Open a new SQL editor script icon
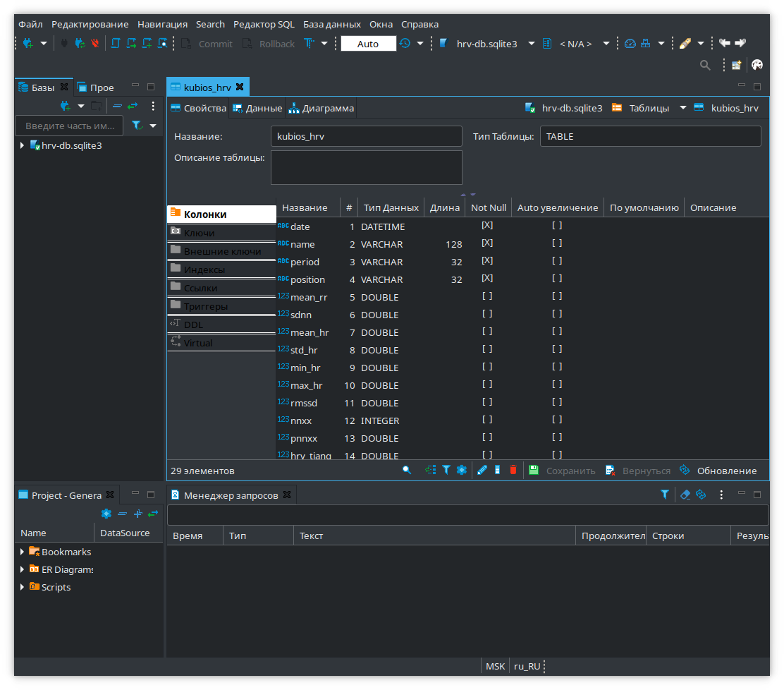The height and width of the screenshot is (690, 784). click(x=115, y=44)
